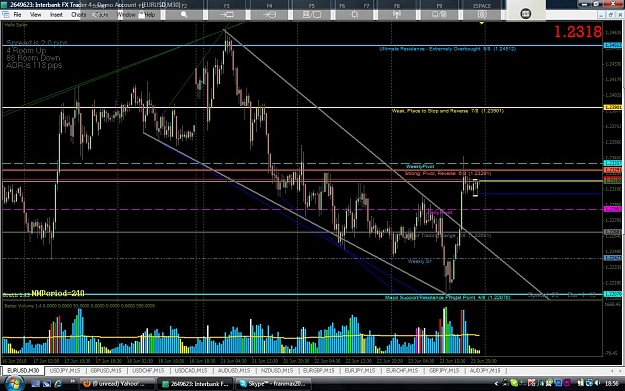Click the magnifier search icon in overlay bar
The width and height of the screenshot is (625, 391).
(184, 15)
